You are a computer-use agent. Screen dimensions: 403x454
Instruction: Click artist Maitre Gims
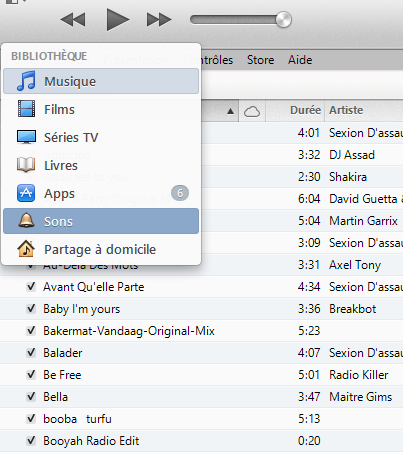(361, 397)
